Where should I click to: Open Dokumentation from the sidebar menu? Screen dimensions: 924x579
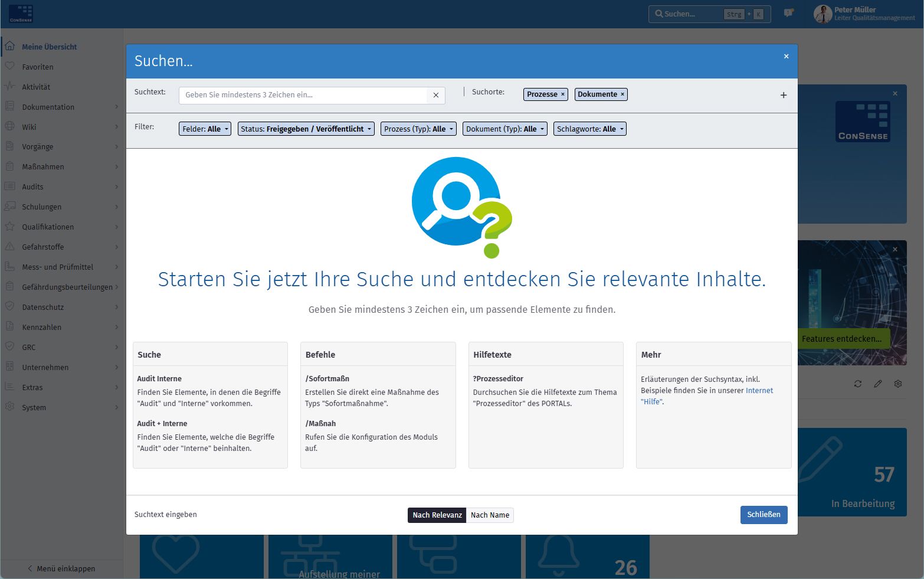[48, 107]
